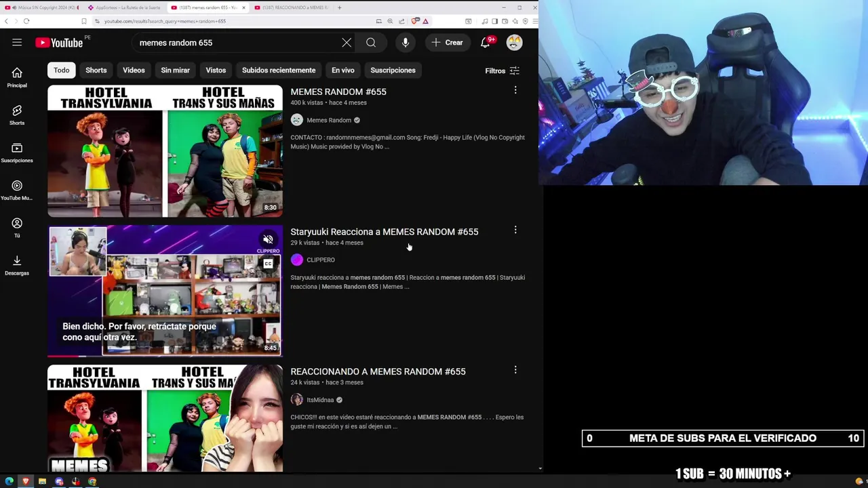This screenshot has height=488, width=868.
Task: Open Suscripciones in sidebar
Action: 17,153
